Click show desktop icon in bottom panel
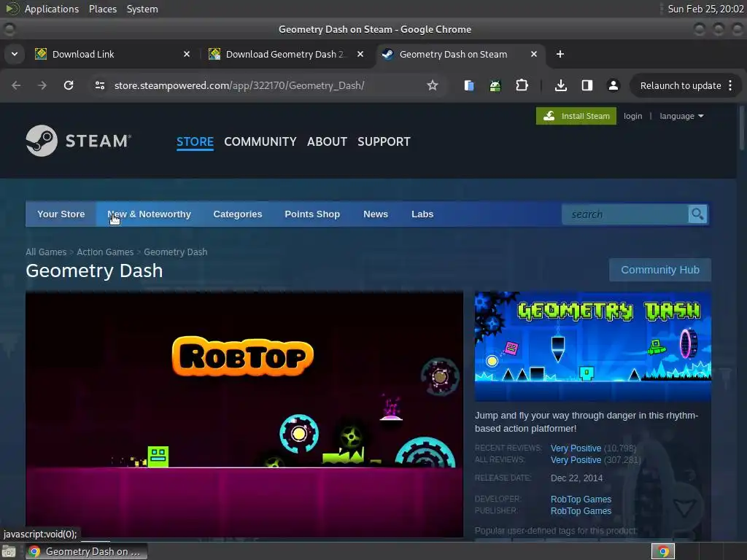Viewport: 747px width, 560px height. coord(9,551)
